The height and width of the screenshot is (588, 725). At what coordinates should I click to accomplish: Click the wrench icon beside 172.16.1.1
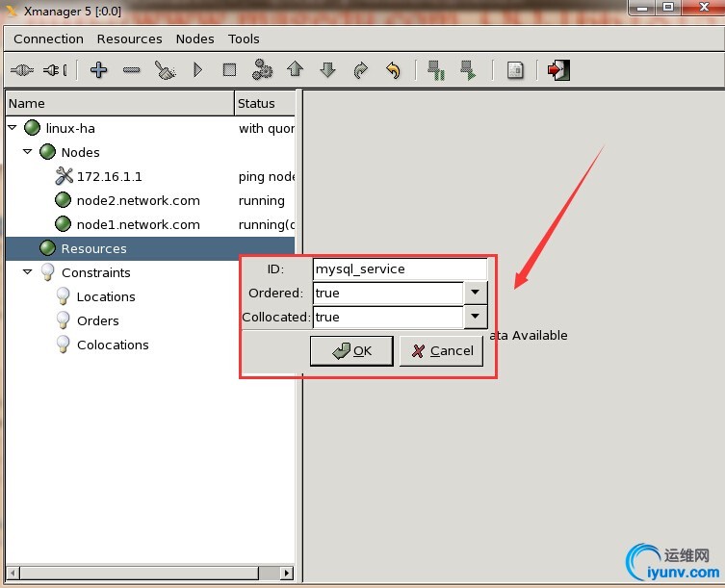coord(64,176)
